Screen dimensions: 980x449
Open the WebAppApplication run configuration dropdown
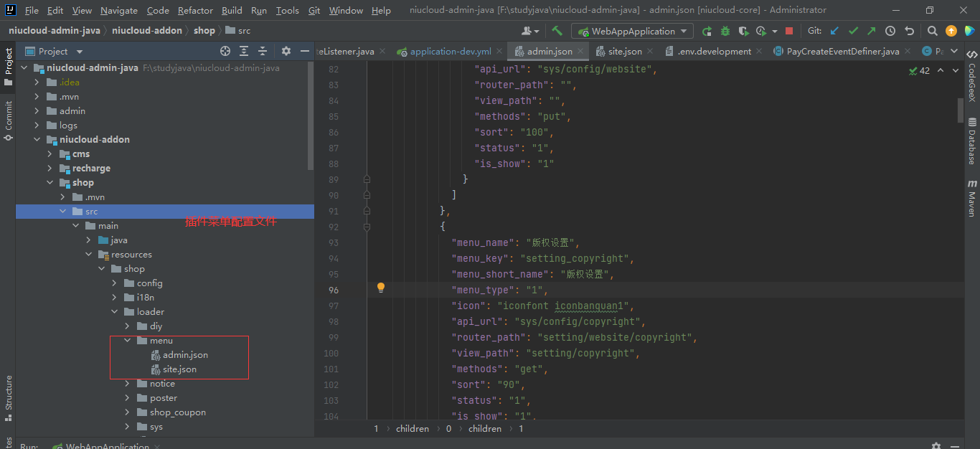tap(632, 31)
